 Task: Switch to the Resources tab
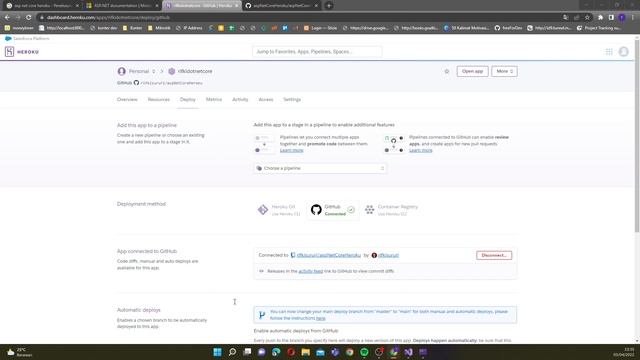point(158,100)
